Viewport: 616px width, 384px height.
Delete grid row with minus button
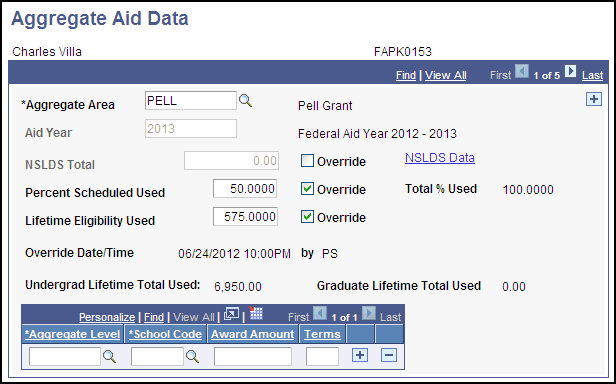click(389, 355)
